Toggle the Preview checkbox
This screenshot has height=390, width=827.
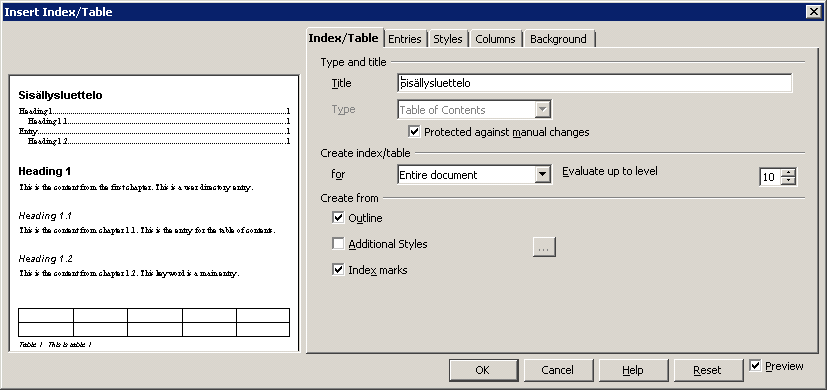coord(756,365)
